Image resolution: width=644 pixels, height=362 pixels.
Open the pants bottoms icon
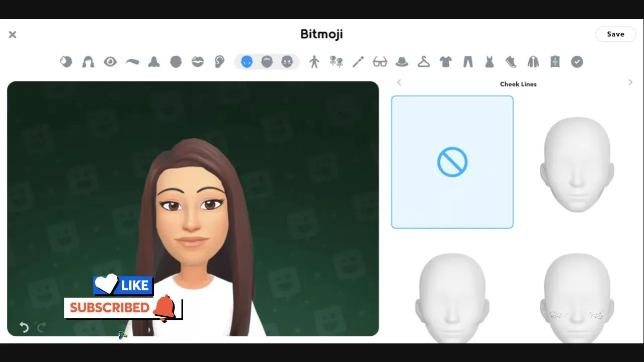point(468,62)
